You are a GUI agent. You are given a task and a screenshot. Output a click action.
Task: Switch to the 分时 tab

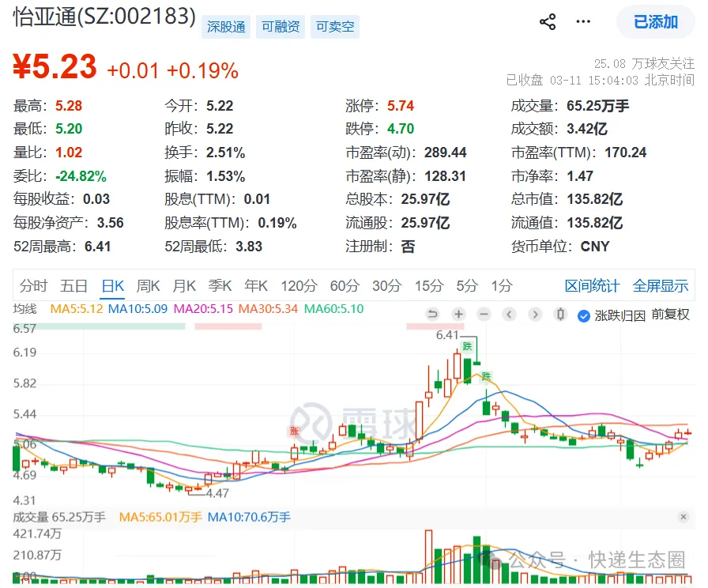tap(33, 286)
